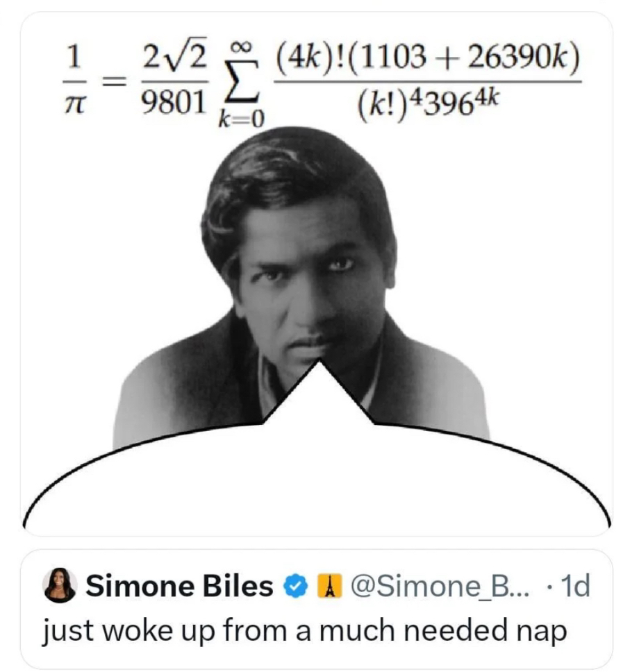The width and height of the screenshot is (623, 672).
Task: Click the 1 over pi fraction
Action: 74,80
